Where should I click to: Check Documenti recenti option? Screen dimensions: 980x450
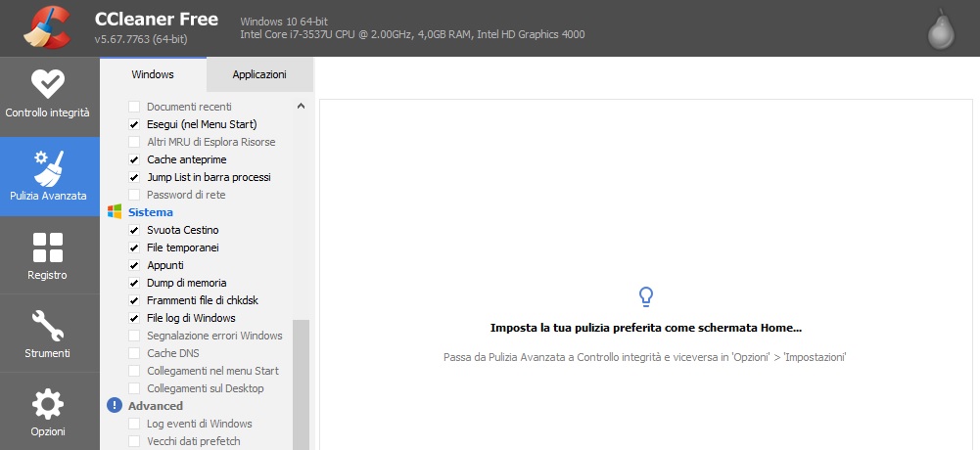click(x=134, y=107)
